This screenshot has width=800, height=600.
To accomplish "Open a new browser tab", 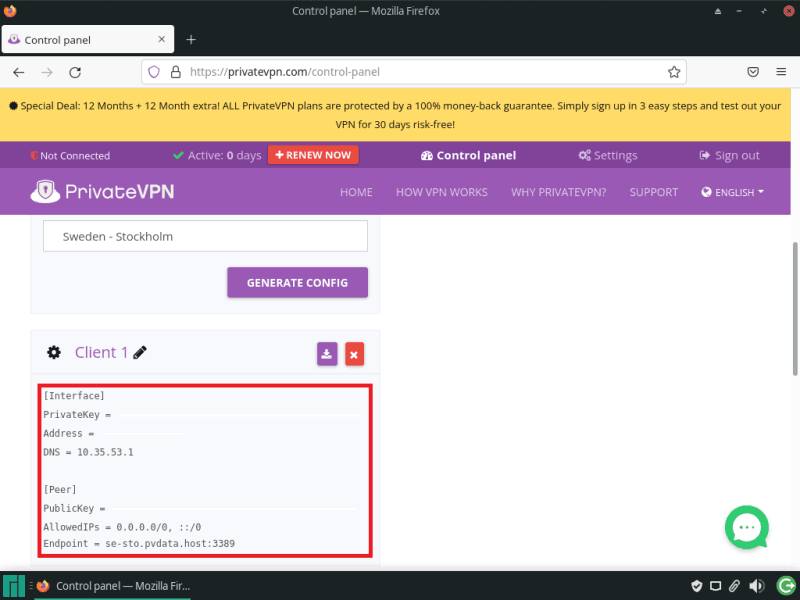I will tap(191, 40).
